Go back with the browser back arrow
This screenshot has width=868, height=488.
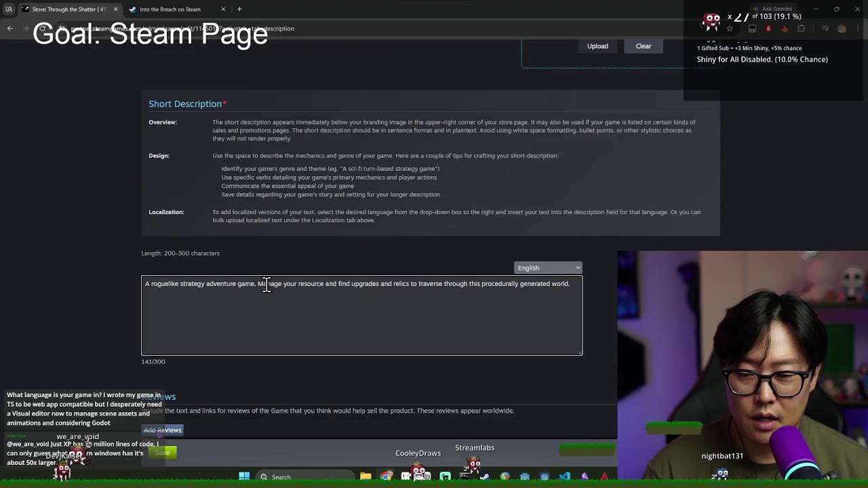pyautogui.click(x=9, y=28)
